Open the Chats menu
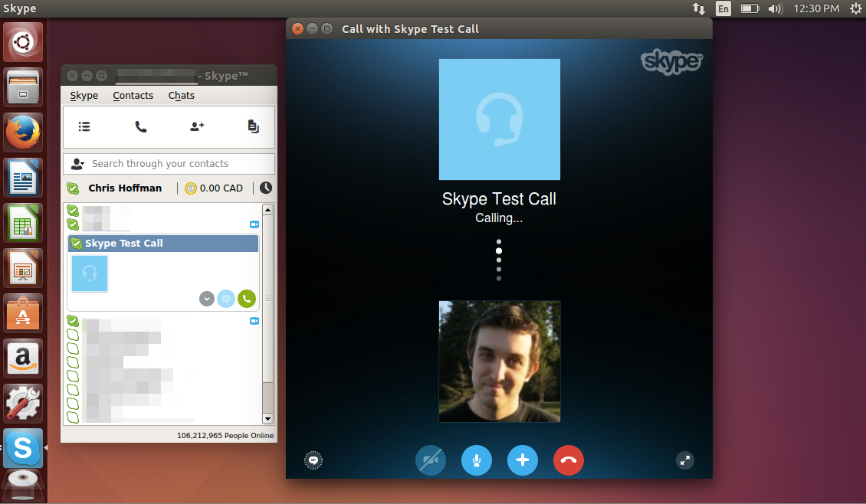Screen dimensions: 866x504 click(181, 95)
